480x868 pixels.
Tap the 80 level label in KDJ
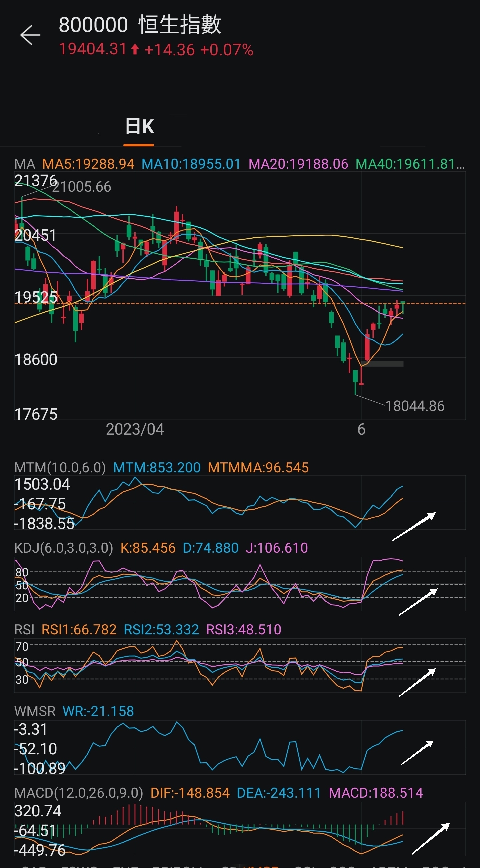click(22, 572)
